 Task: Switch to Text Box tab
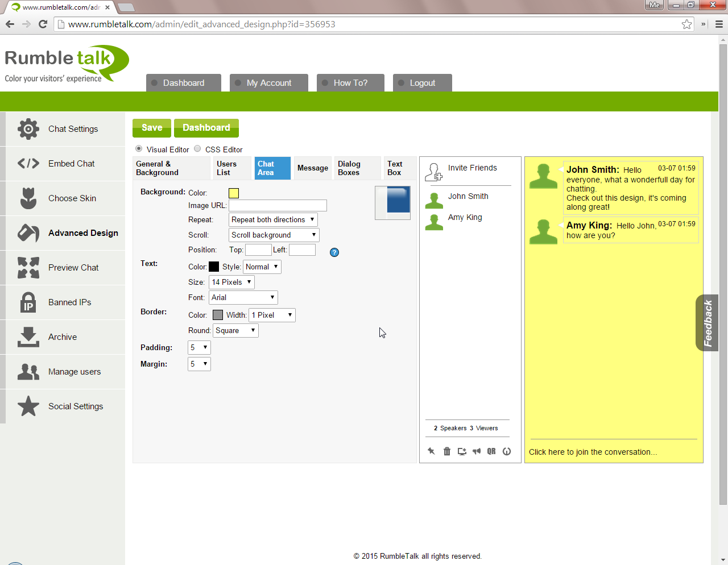[x=400, y=168]
